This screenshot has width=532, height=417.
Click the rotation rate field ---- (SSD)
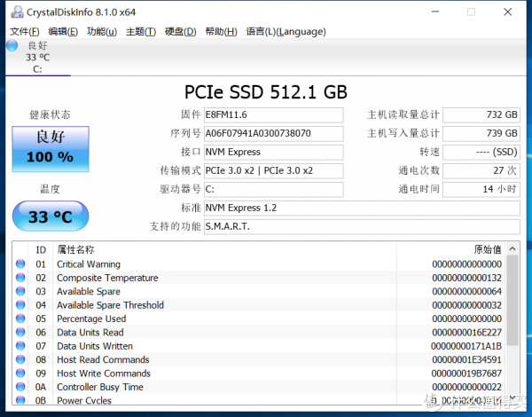481,152
